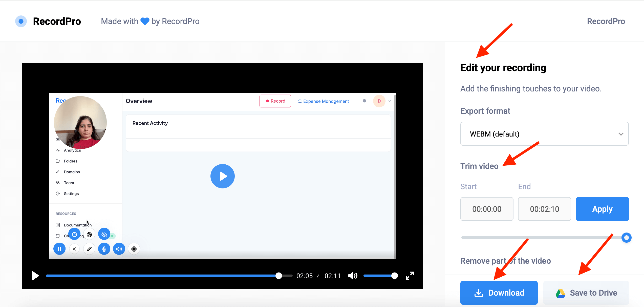This screenshot has width=644, height=307.
Task: Click the 'Edit your recording' heading
Action: (x=503, y=68)
